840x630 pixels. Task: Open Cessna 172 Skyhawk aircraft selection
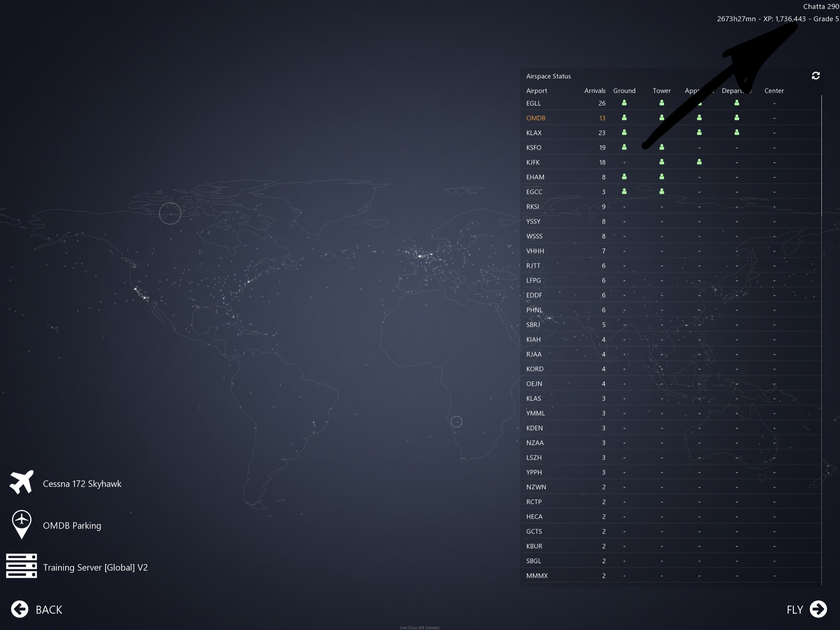(x=82, y=484)
